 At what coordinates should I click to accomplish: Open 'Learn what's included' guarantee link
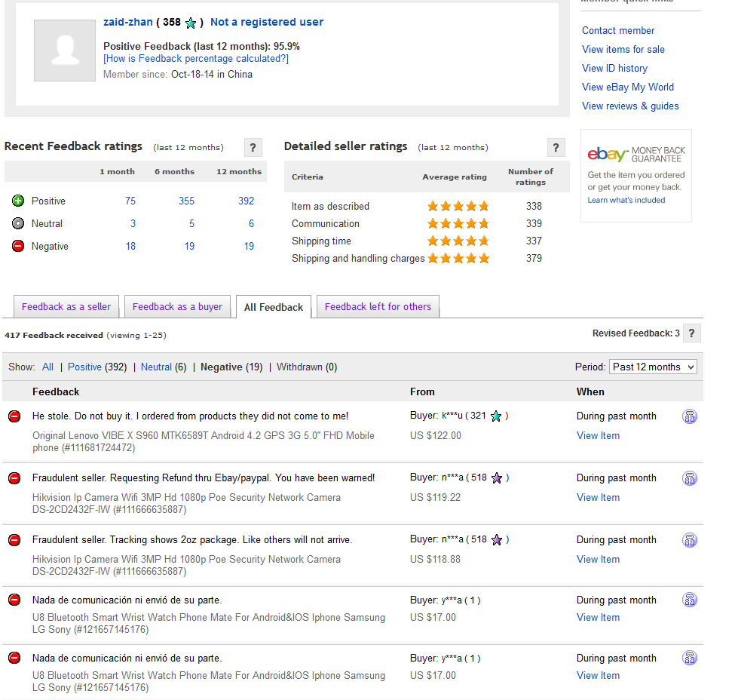coord(626,201)
